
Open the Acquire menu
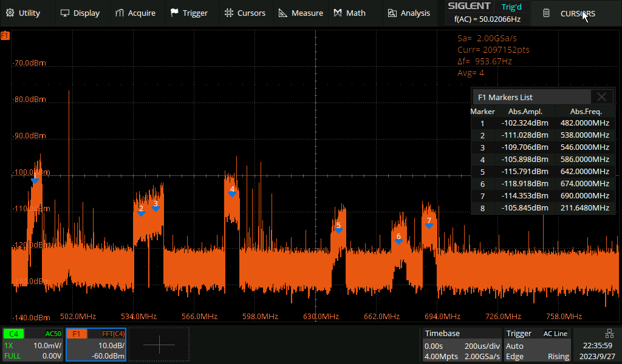[135, 13]
